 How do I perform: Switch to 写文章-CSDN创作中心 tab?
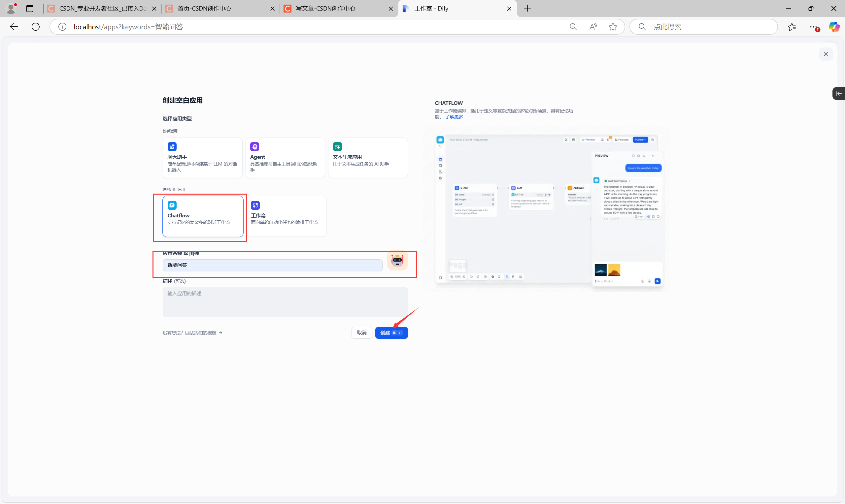tap(325, 9)
